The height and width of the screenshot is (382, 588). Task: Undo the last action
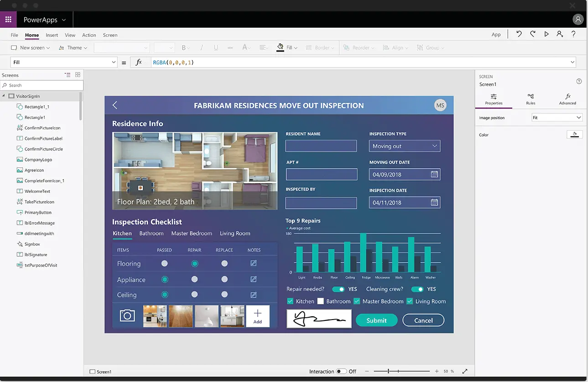pyautogui.click(x=519, y=34)
